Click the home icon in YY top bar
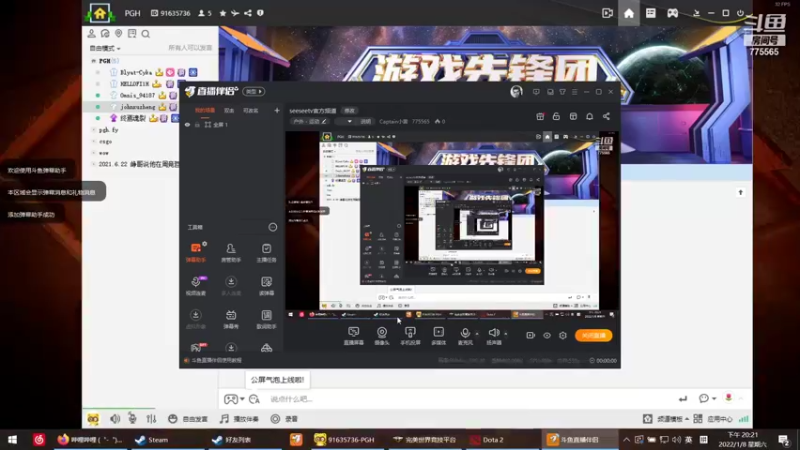The width and height of the screenshot is (800, 450). tap(629, 13)
